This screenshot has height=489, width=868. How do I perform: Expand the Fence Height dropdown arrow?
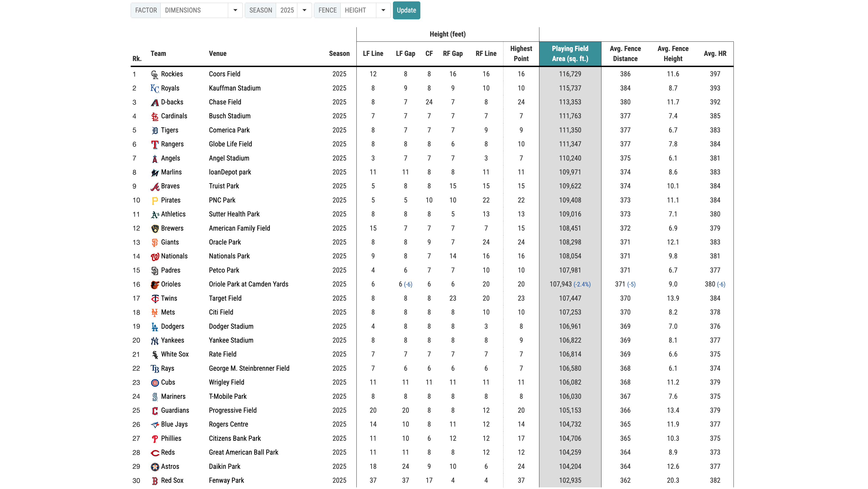click(383, 10)
